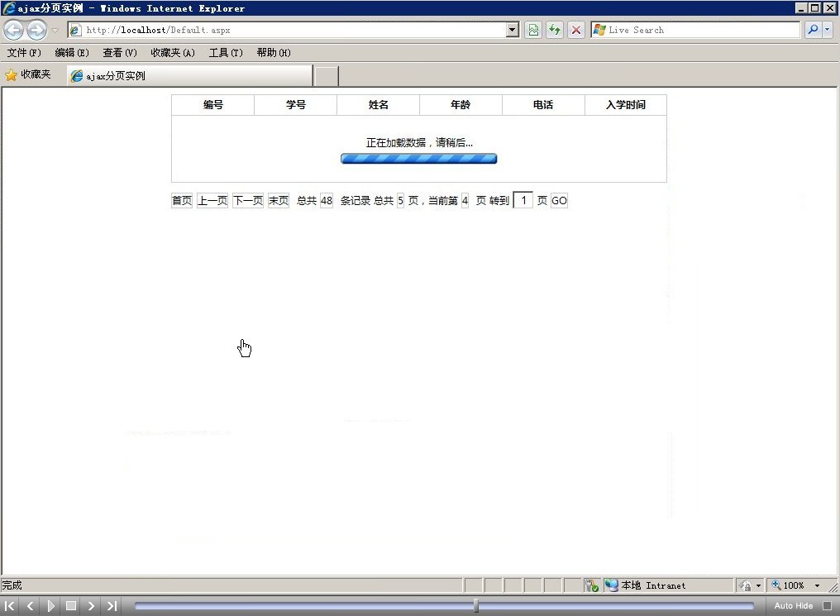Screen dimensions: 840x616
Task: Jump to first frame in playback bar
Action: (x=11, y=606)
